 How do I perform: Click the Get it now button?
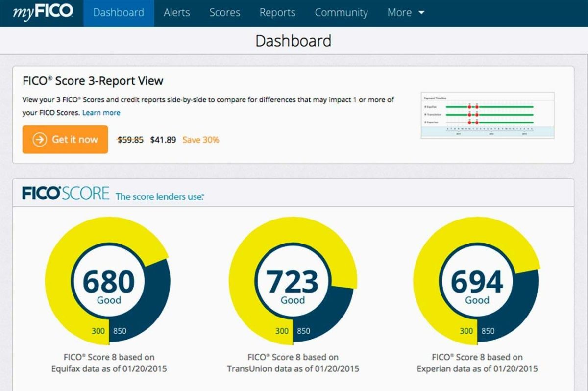tap(65, 140)
